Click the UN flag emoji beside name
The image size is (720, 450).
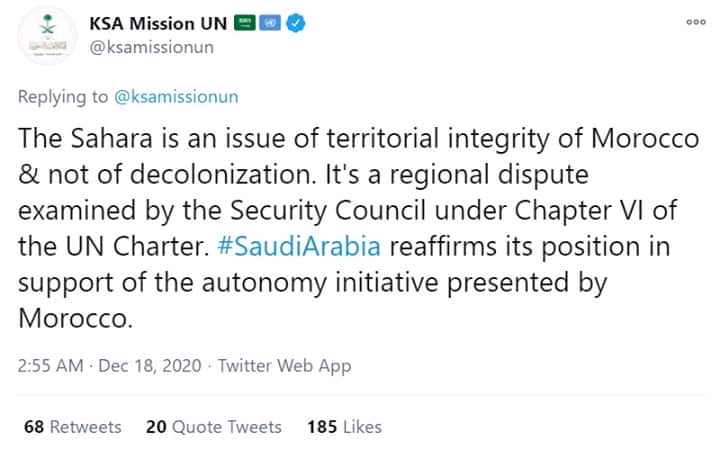[270, 24]
